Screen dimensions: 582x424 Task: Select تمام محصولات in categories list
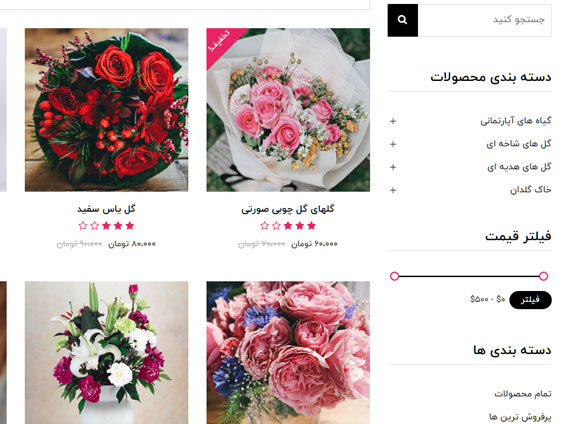[523, 394]
